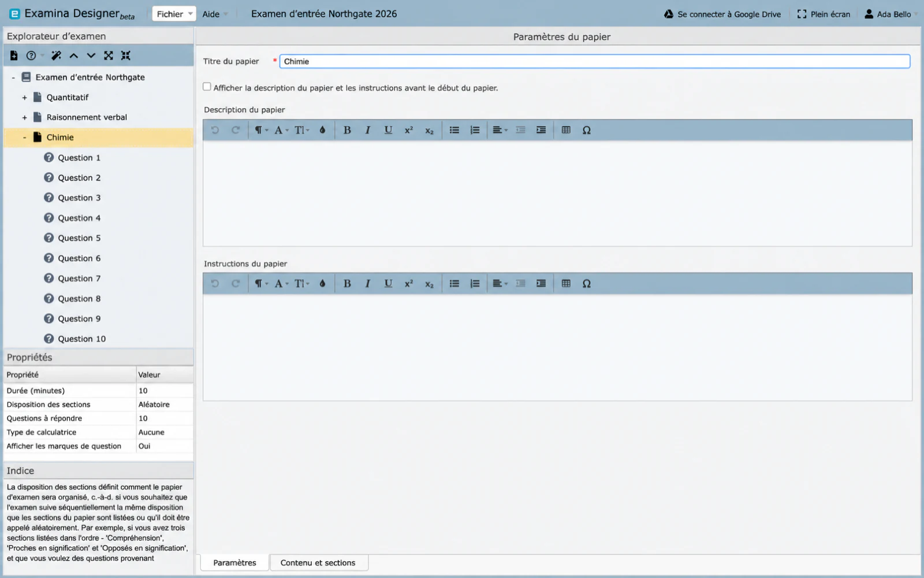The height and width of the screenshot is (578, 924).
Task: Move selected item down with the chevron-down icon
Action: (x=91, y=55)
